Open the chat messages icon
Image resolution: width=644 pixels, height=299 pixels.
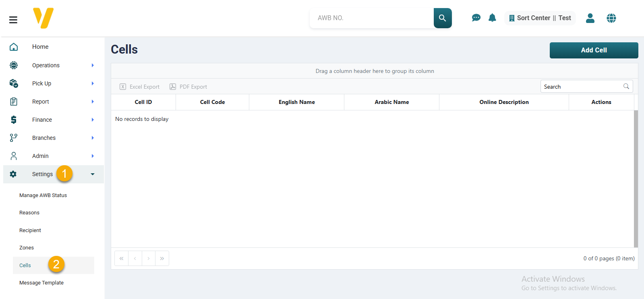476,18
